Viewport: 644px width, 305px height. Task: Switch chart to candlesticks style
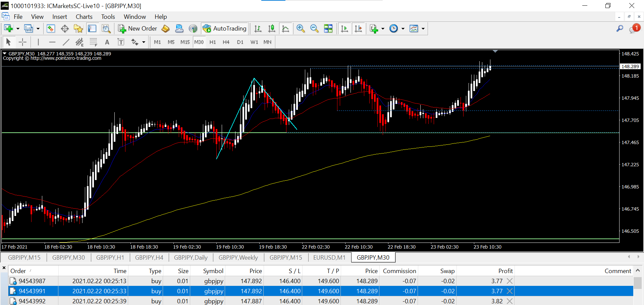[x=272, y=29]
